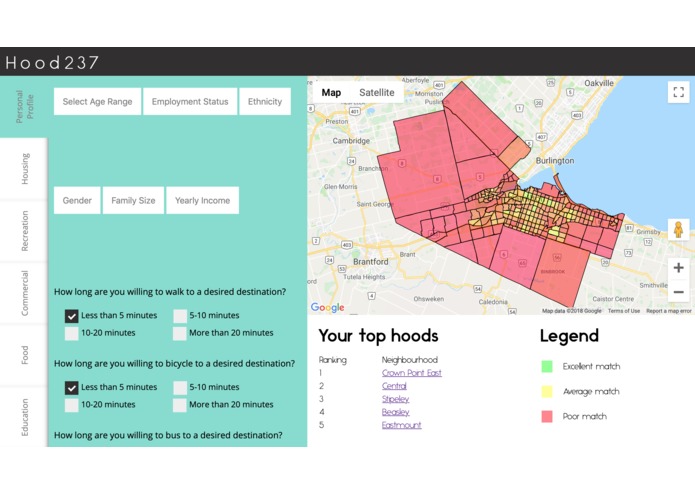Click the Cambridge label on the map
Viewport: 695px width, 494px height.
[x=351, y=141]
